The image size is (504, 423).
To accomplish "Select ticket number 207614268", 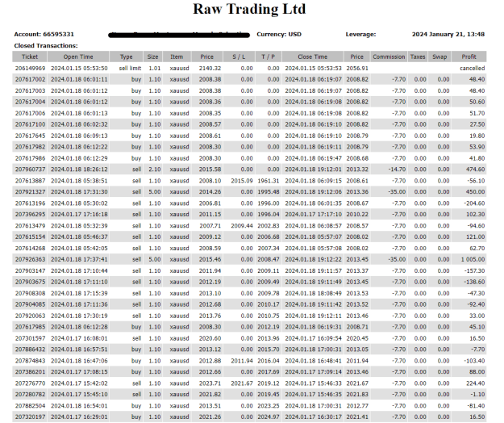I will [x=30, y=249].
